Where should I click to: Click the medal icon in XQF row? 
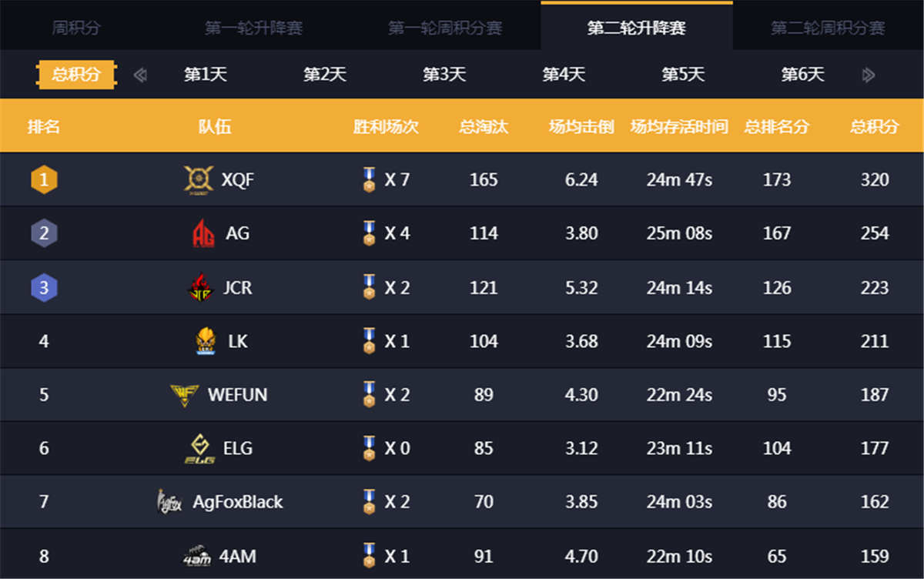(x=369, y=180)
